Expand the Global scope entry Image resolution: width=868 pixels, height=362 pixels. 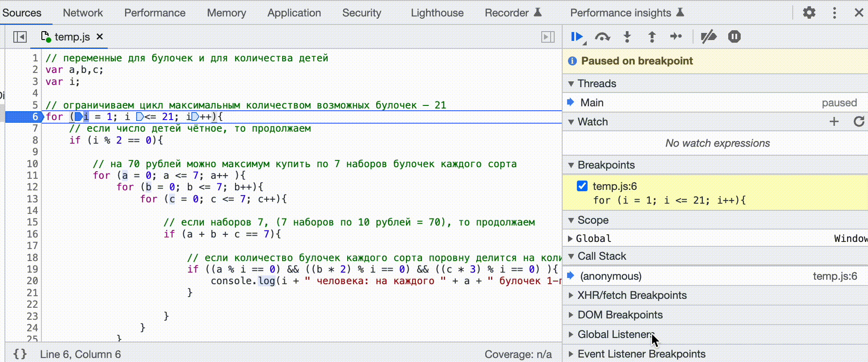click(570, 239)
